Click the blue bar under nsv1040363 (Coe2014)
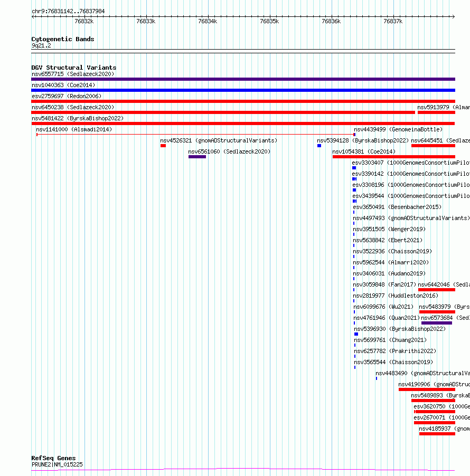The height and width of the screenshot is (476, 470). (x=243, y=90)
